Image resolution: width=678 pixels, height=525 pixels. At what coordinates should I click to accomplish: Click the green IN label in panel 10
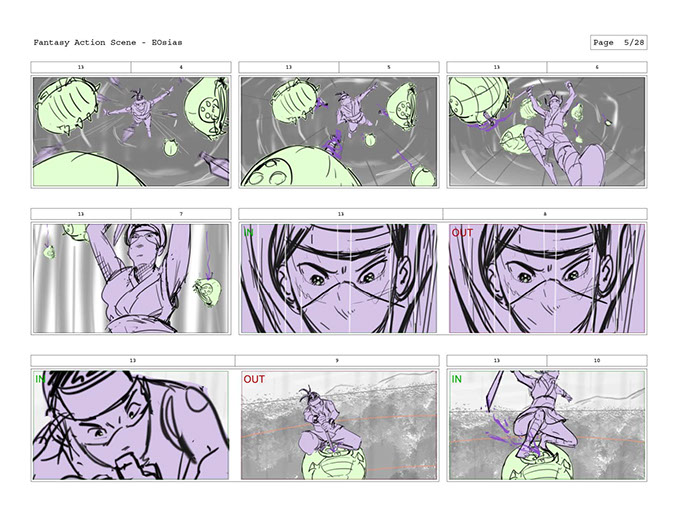pos(457,380)
